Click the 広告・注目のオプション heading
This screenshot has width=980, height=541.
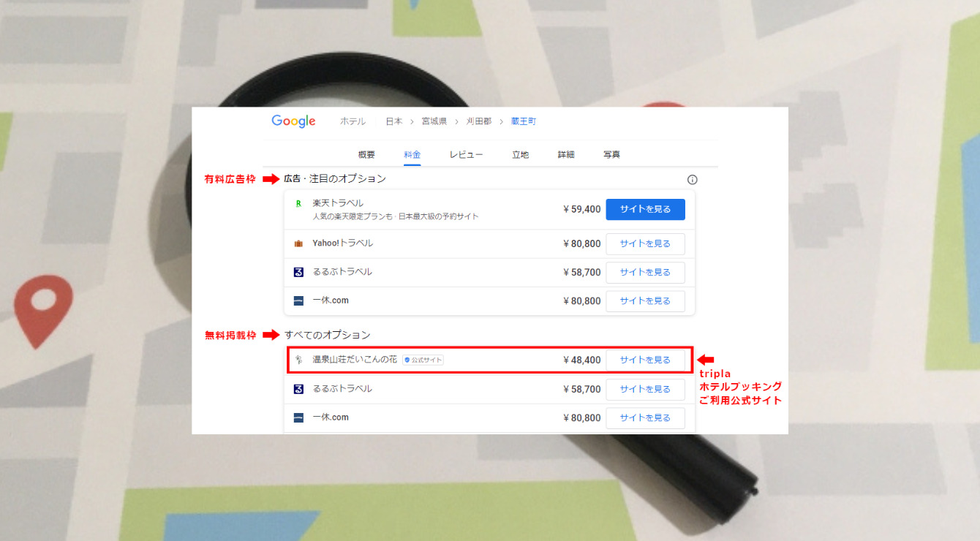335,178
